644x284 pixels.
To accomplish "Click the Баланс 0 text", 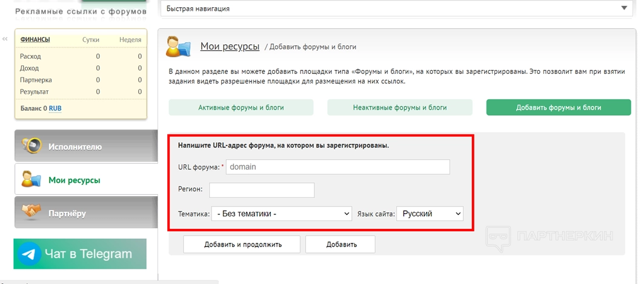I will 34,108.
